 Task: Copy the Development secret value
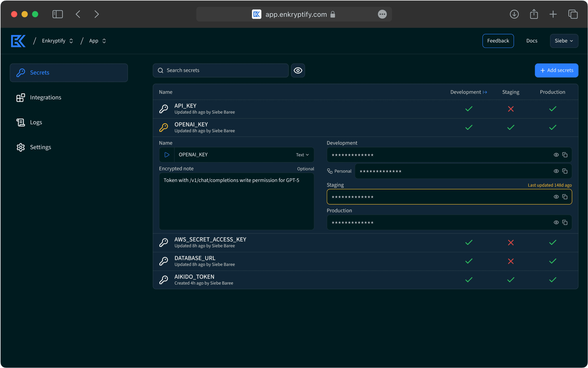pos(565,155)
